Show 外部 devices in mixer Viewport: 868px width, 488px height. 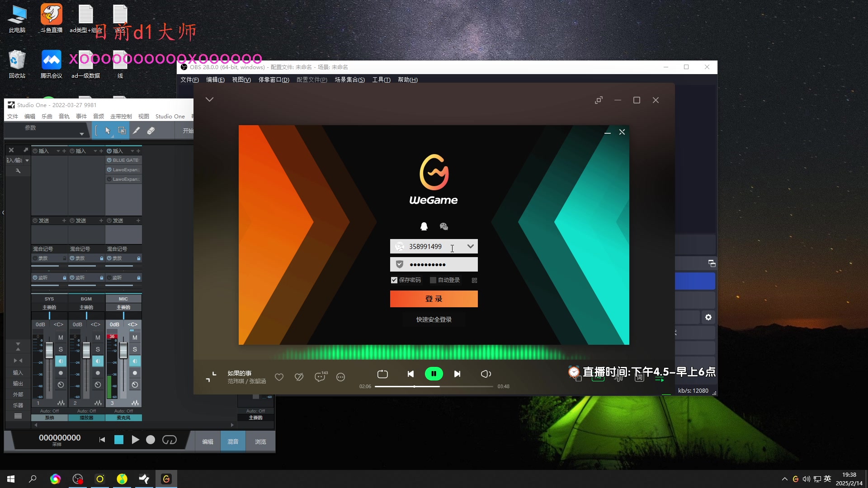coord(18,394)
